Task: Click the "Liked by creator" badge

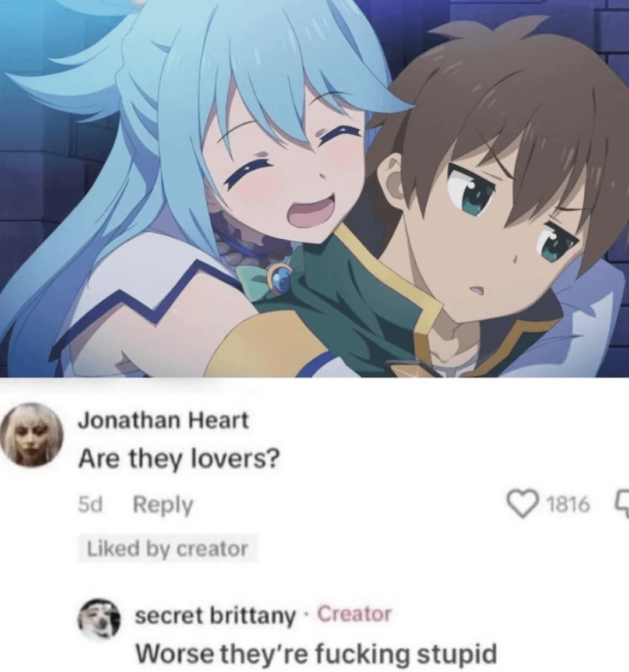Action: (167, 548)
